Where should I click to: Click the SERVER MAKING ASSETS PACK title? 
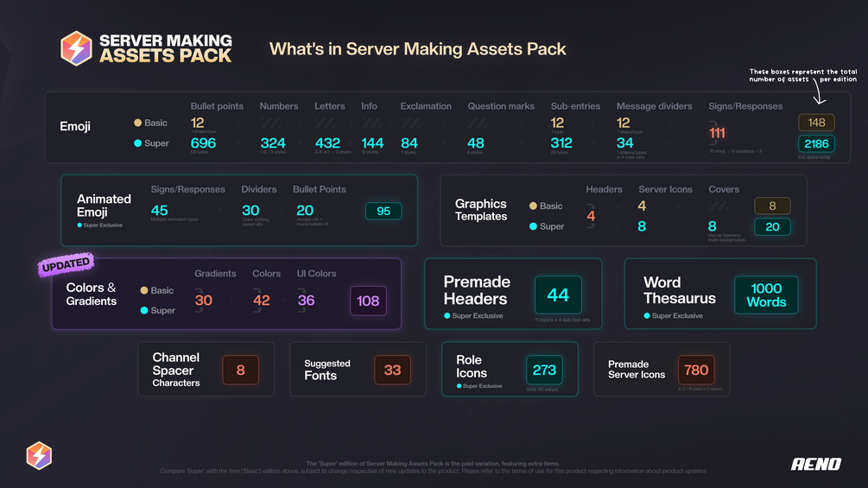coord(166,48)
